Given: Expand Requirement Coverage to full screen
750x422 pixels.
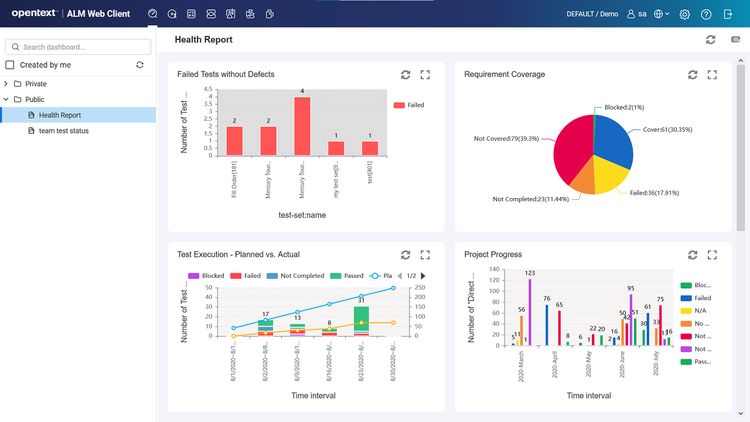Looking at the screenshot, I should (x=712, y=75).
